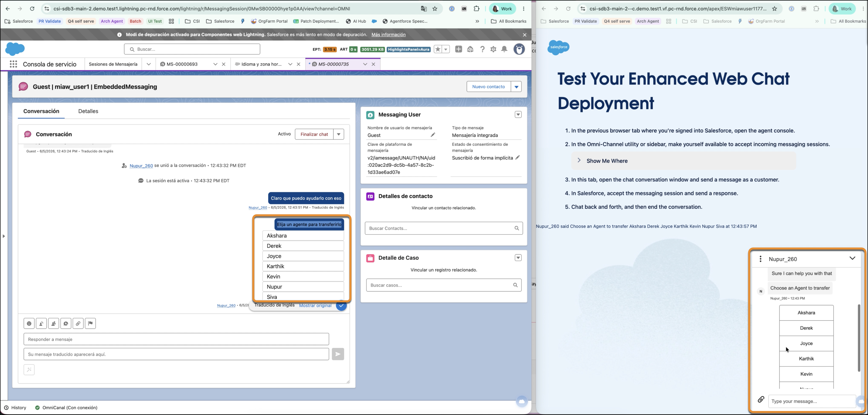Open Sesiones de Mensajería navigation dropdown

click(x=149, y=64)
